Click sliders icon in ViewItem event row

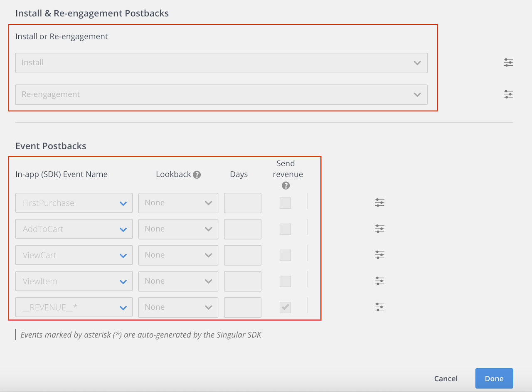click(379, 281)
